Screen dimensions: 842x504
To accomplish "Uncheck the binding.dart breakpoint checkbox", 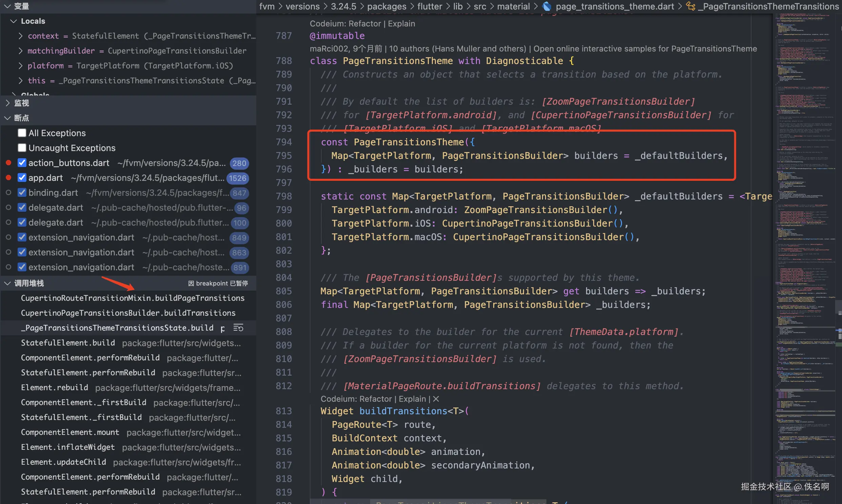I will point(22,193).
